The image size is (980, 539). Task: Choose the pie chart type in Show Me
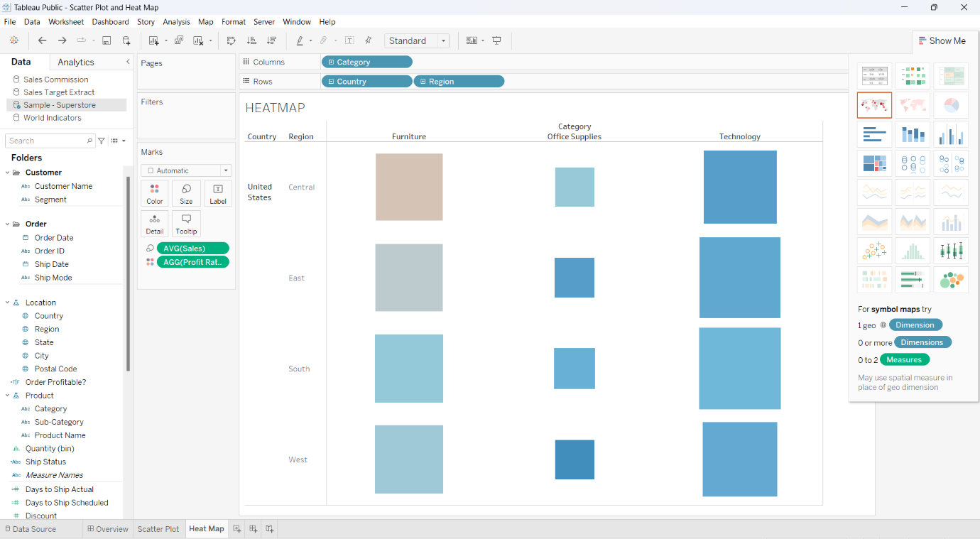[x=951, y=105]
